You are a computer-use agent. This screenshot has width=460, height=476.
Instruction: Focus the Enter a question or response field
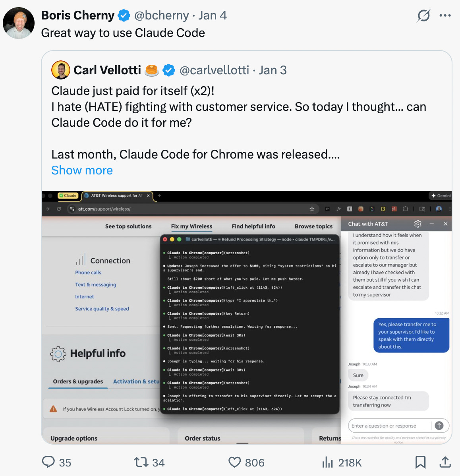pyautogui.click(x=390, y=426)
